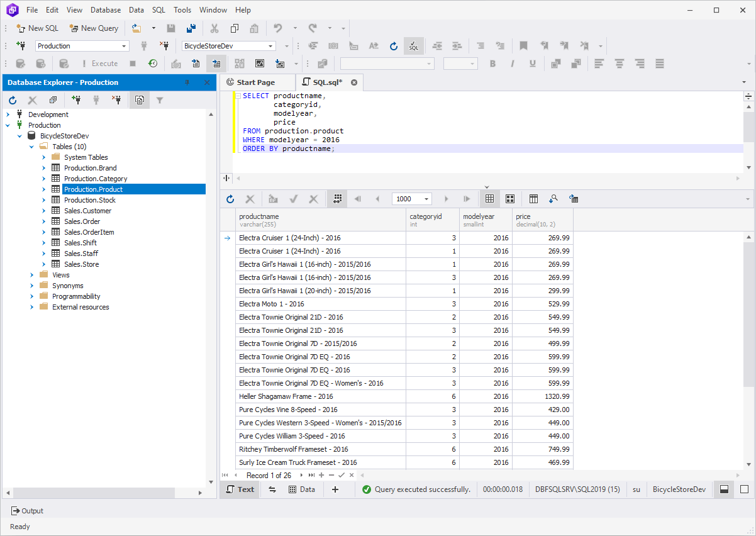Close the SQL.sql tab
This screenshot has width=756, height=536.
coord(354,82)
